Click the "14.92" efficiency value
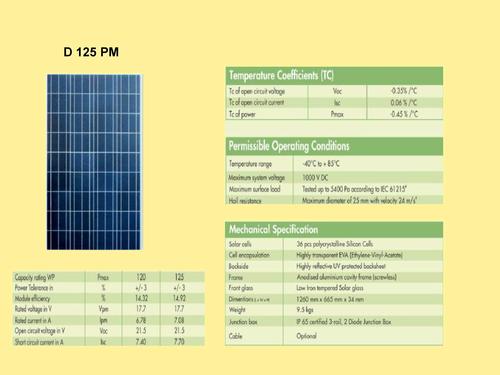The width and height of the screenshot is (500, 375). (179, 298)
